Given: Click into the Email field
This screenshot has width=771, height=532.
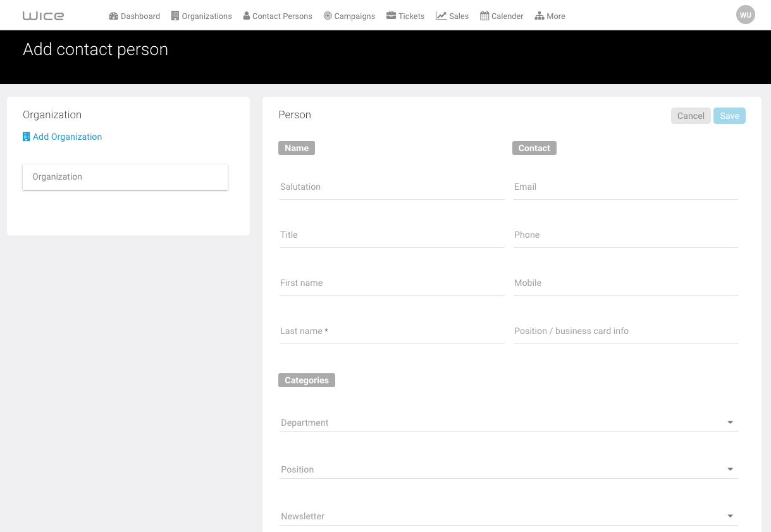Looking at the screenshot, I should 626,187.
